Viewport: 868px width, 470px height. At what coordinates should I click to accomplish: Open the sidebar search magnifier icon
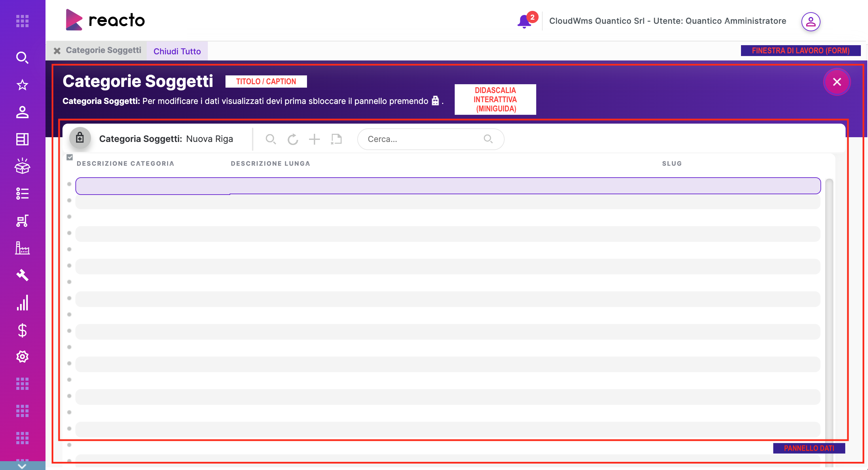point(22,58)
